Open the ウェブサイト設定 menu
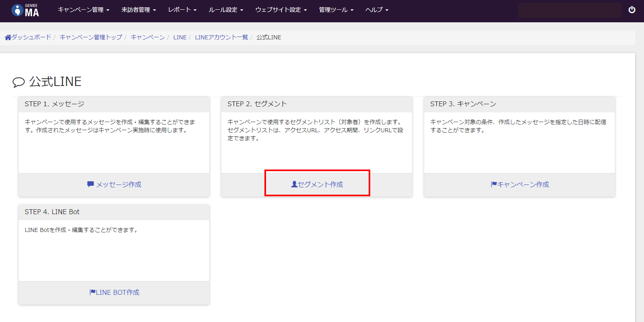 coord(281,10)
